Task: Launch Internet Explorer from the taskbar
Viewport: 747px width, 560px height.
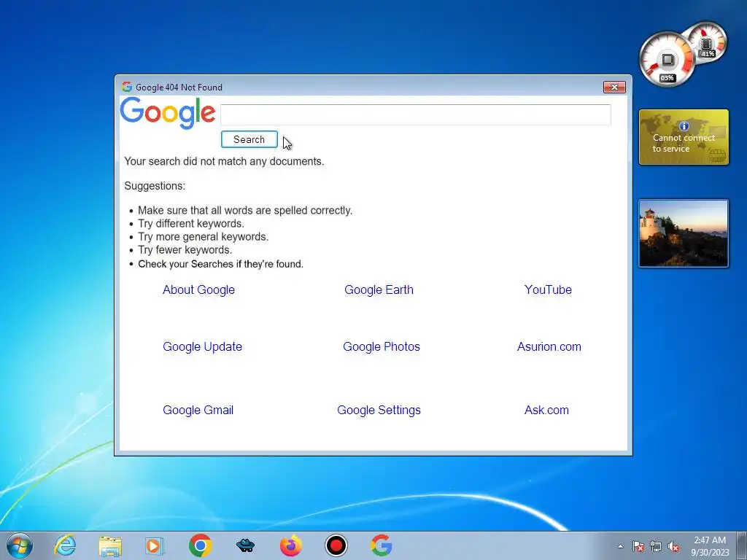Action: click(x=65, y=545)
